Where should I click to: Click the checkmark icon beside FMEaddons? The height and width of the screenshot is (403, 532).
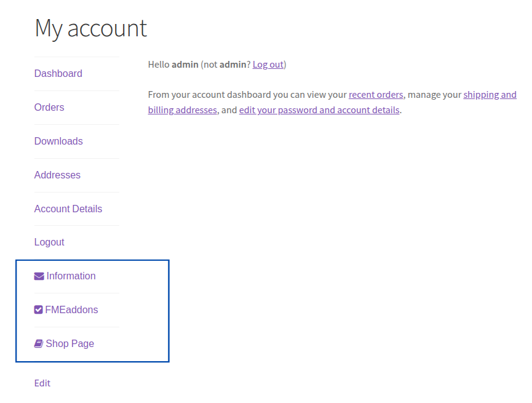(38, 310)
